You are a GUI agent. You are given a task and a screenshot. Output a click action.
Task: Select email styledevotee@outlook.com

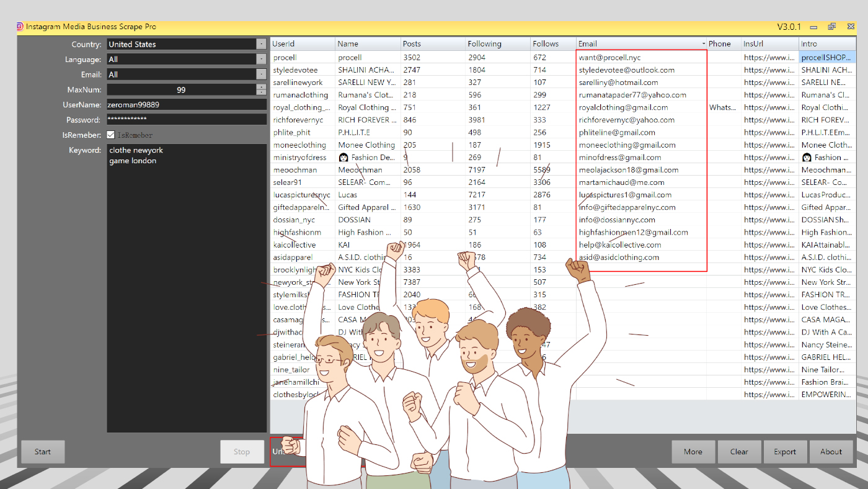click(627, 70)
